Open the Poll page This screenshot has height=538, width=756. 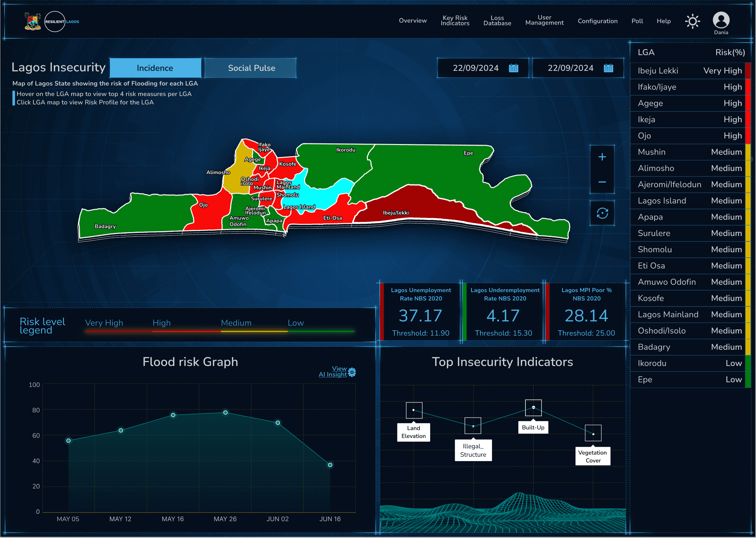[637, 21]
